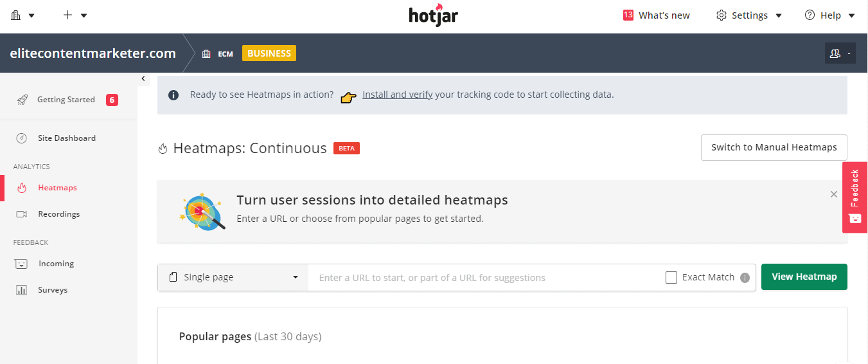This screenshot has width=868, height=364.
Task: Open Getting Started rocket item
Action: [66, 100]
